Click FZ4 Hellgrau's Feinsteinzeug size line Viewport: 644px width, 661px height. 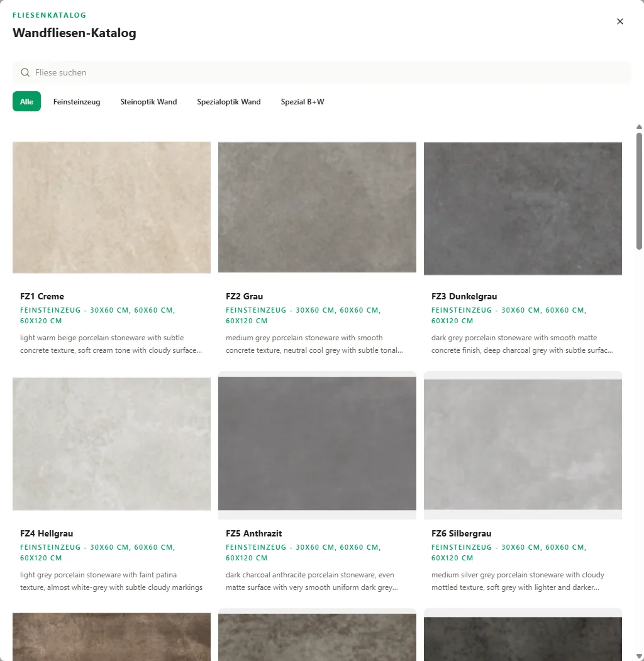[97, 552]
